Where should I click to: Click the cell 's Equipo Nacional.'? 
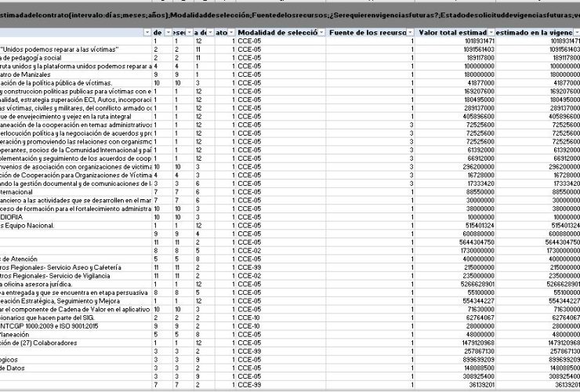(x=76, y=226)
